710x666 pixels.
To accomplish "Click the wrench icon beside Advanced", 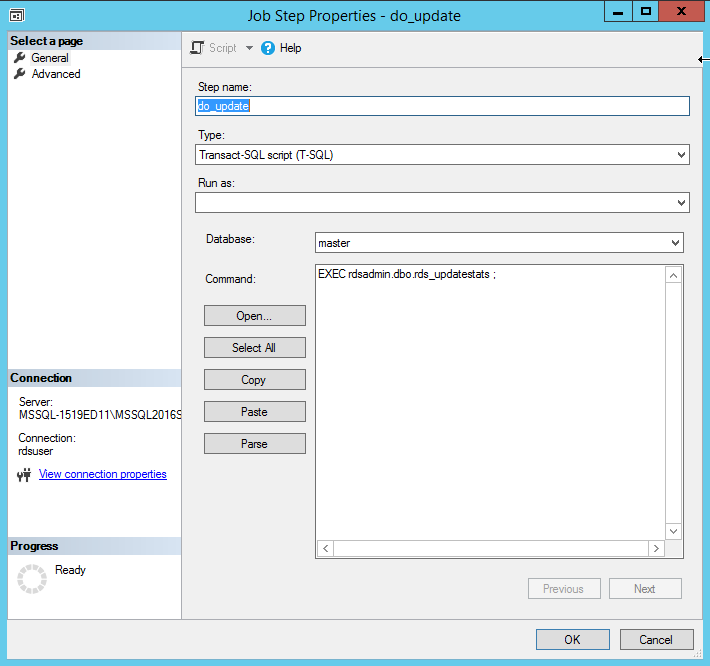I will coord(19,73).
